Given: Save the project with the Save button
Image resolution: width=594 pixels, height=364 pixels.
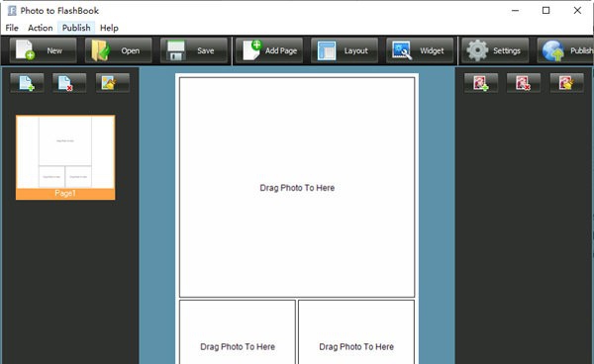Looking at the screenshot, I should point(194,50).
